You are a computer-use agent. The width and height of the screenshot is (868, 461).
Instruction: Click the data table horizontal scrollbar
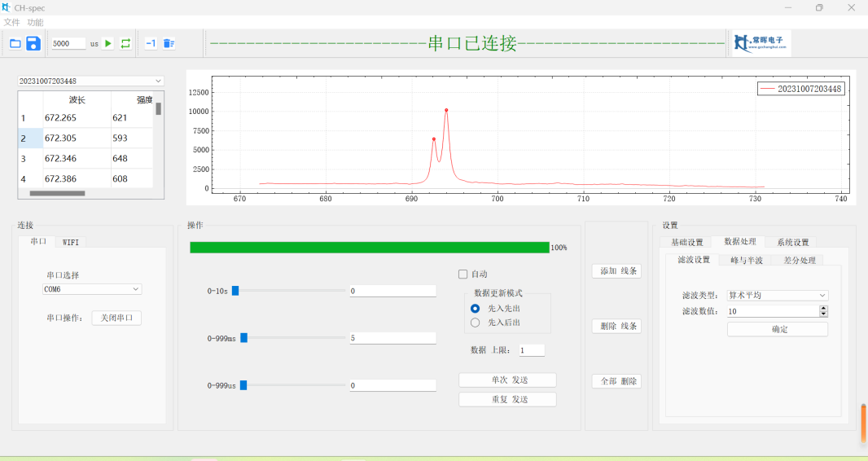57,193
